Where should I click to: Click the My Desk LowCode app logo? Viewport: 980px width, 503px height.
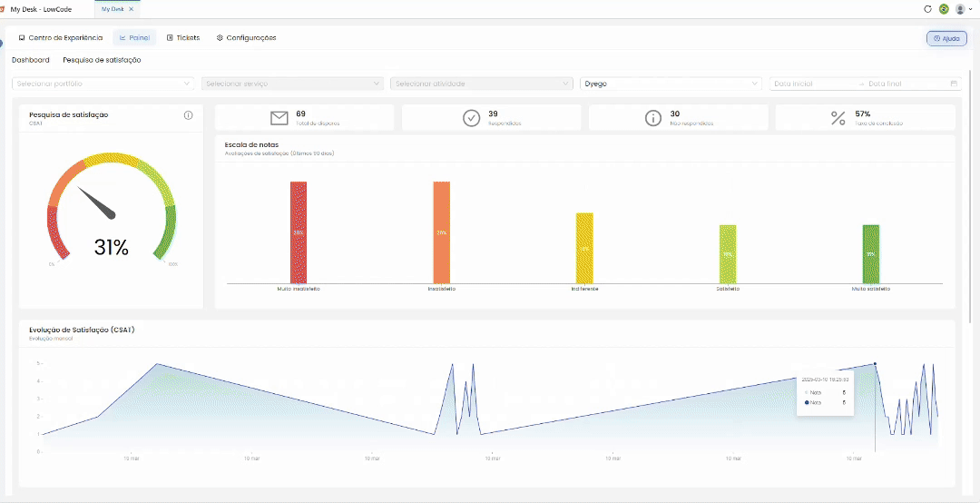click(3, 9)
